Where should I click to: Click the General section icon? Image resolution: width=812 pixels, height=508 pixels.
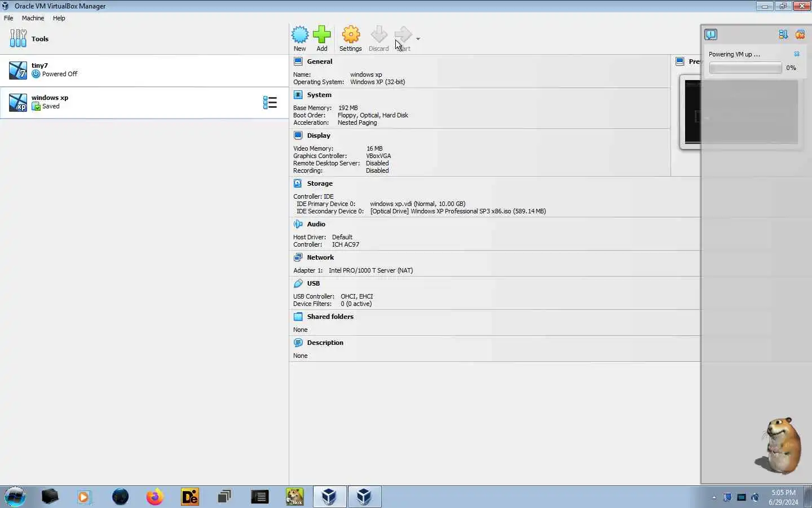pyautogui.click(x=298, y=62)
